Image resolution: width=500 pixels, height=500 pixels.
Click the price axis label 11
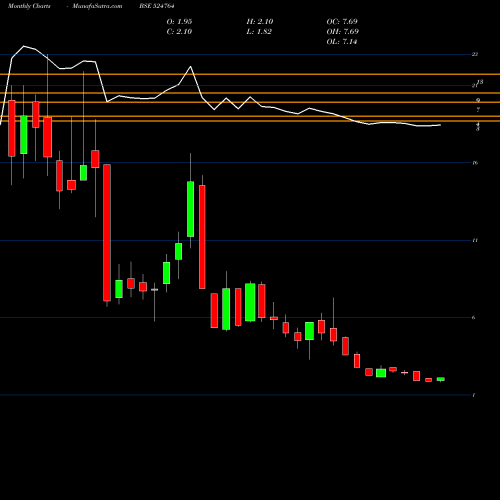475,240
